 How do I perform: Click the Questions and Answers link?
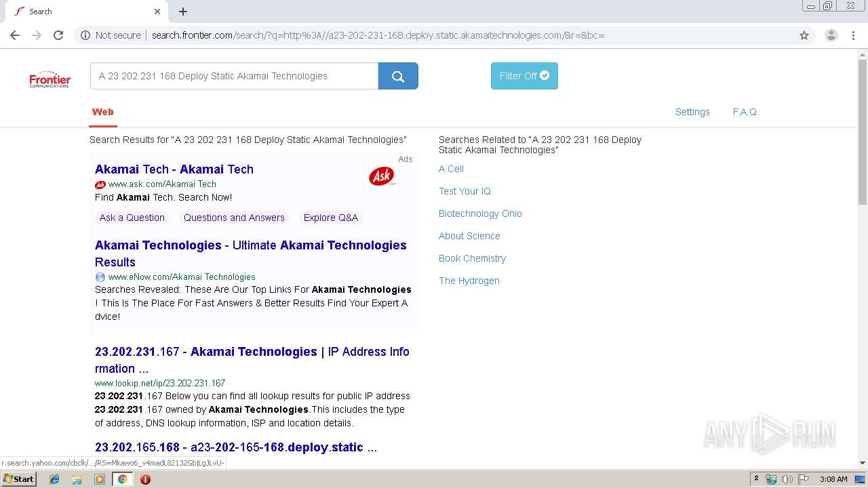pyautogui.click(x=234, y=218)
